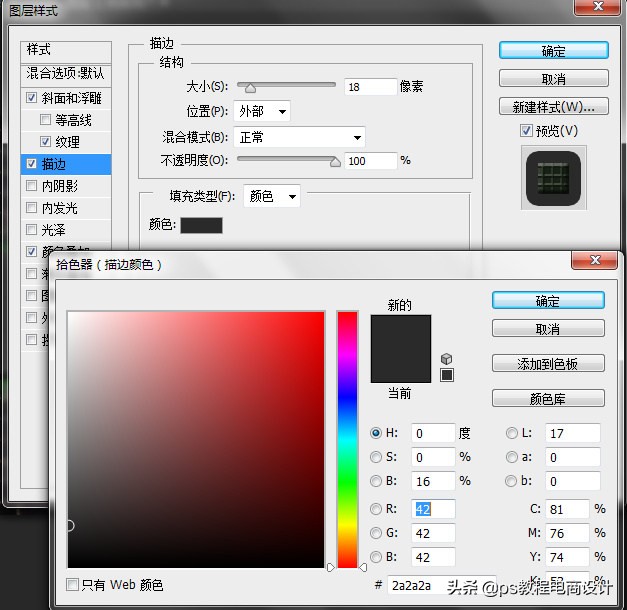Select the H: radio button
This screenshot has height=610, width=627.
(x=375, y=433)
